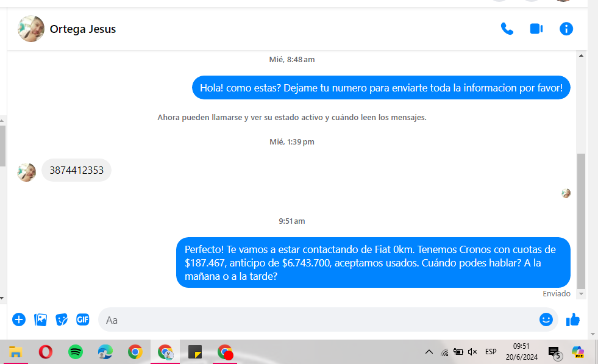The height and width of the screenshot is (364, 598).
Task: Select the 'Hola! como estas?' message bubble
Action: coord(381,88)
